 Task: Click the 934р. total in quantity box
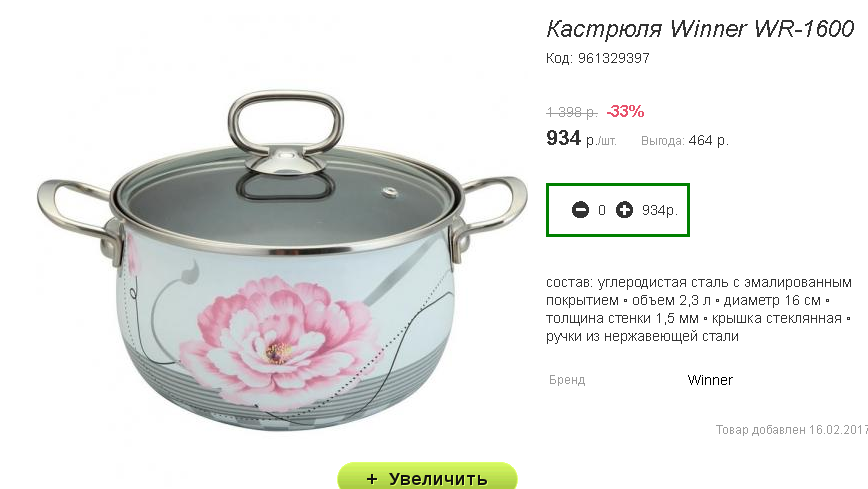[660, 210]
